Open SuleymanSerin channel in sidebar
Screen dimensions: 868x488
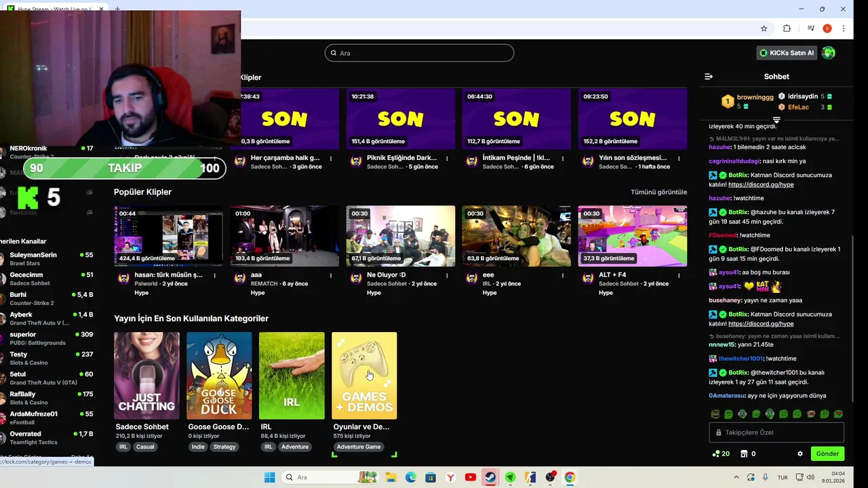tap(47, 259)
